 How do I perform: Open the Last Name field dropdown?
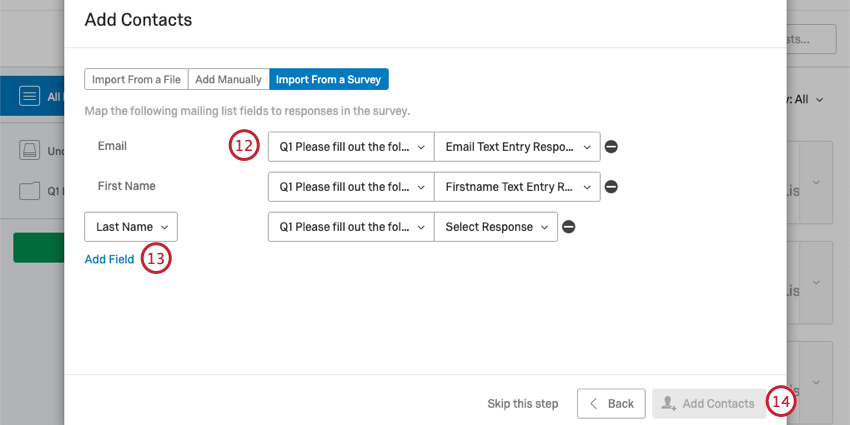click(x=131, y=227)
